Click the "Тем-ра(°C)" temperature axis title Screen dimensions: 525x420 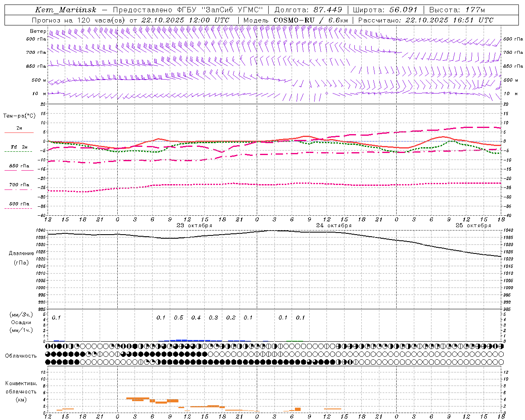coord(19,116)
